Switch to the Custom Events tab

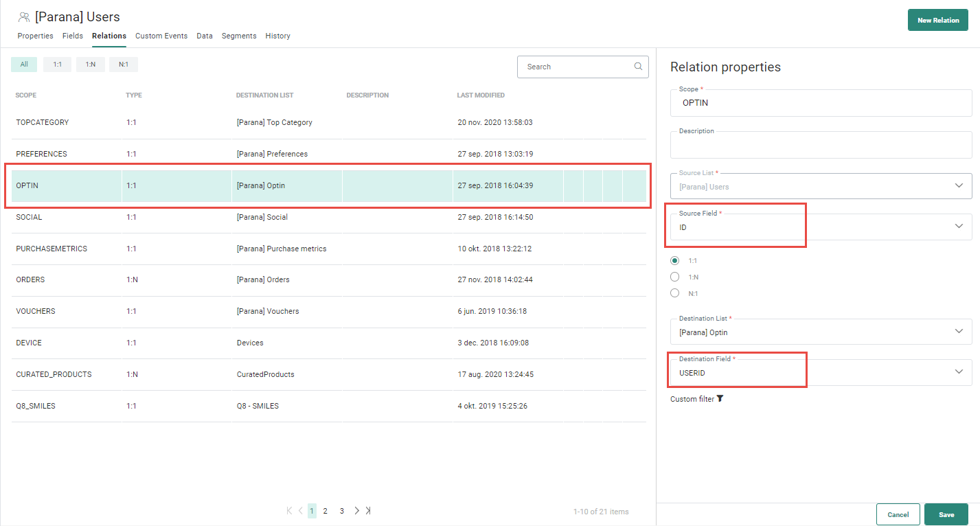(x=161, y=36)
